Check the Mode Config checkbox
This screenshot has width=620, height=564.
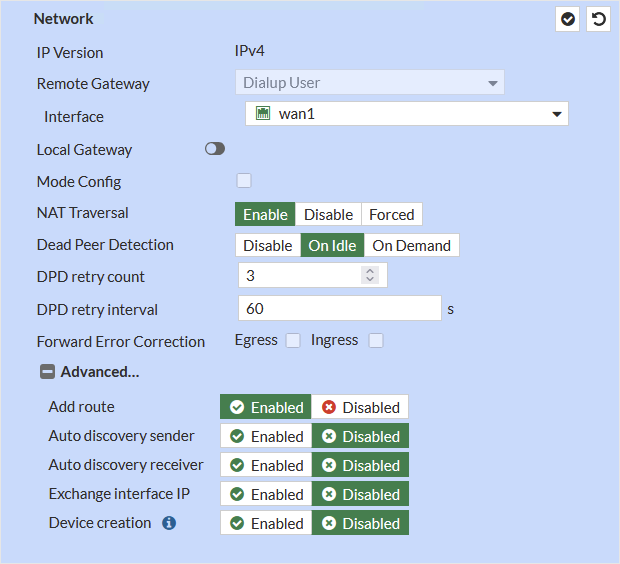pyautogui.click(x=244, y=181)
